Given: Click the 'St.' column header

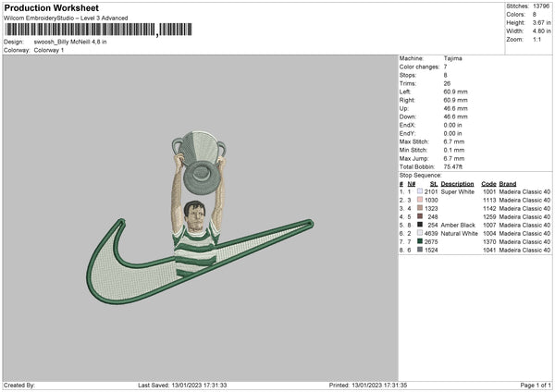Looking at the screenshot, I should click(x=434, y=184).
